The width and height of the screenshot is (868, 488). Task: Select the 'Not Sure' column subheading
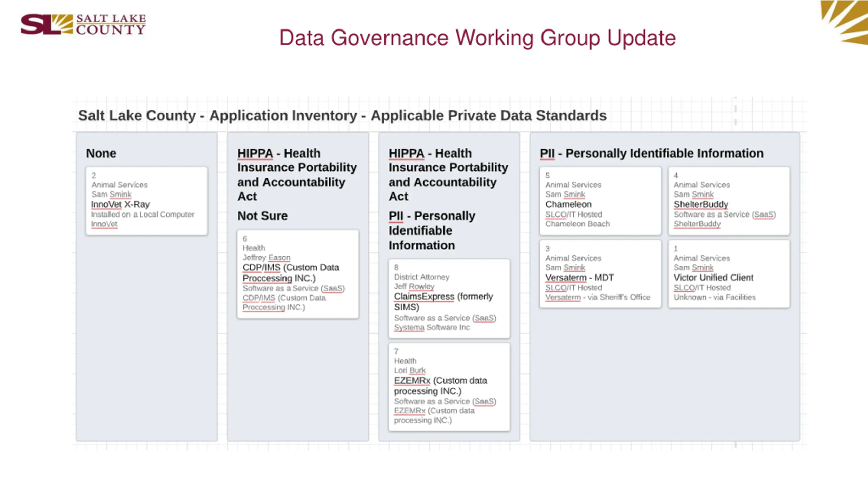tap(262, 216)
